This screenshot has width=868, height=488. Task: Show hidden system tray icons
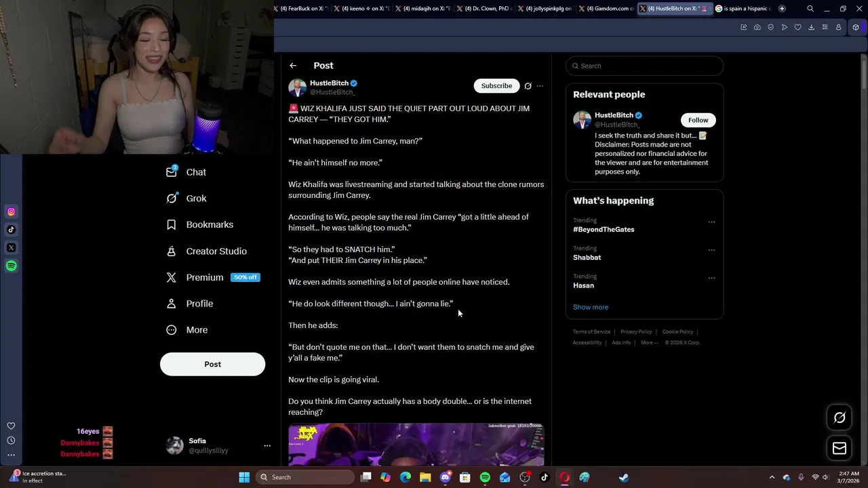click(772, 477)
